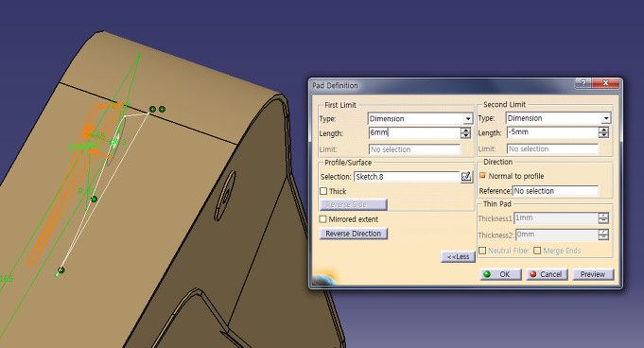The height and width of the screenshot is (348, 644).
Task: Confirm the pad with OK
Action: point(500,274)
